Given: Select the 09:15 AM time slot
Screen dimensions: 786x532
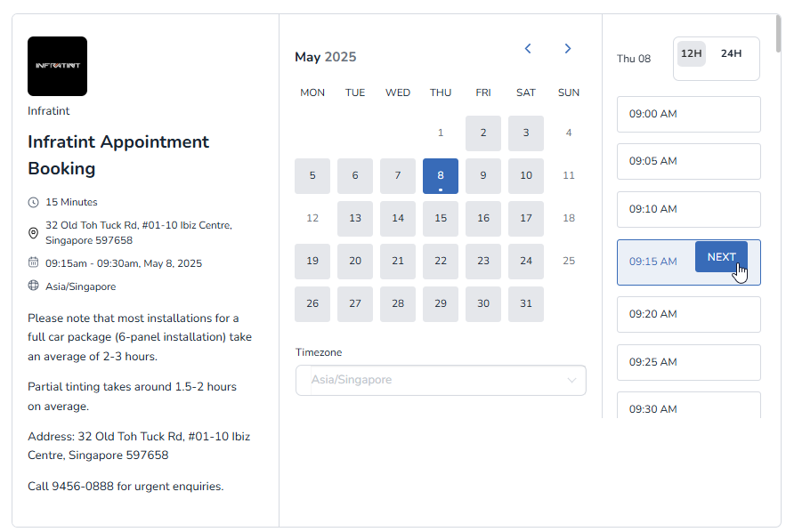Looking at the screenshot, I should point(653,262).
